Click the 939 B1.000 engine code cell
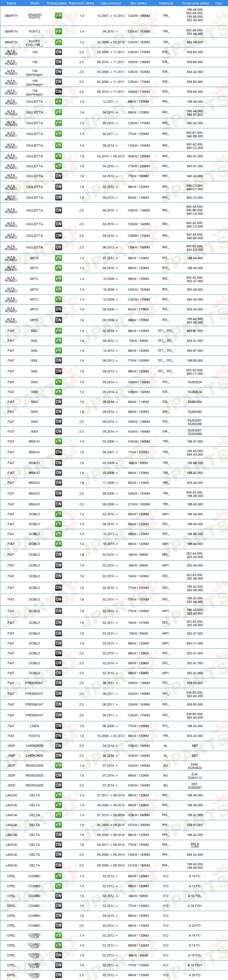This screenshot has height=980, width=228. [195, 825]
